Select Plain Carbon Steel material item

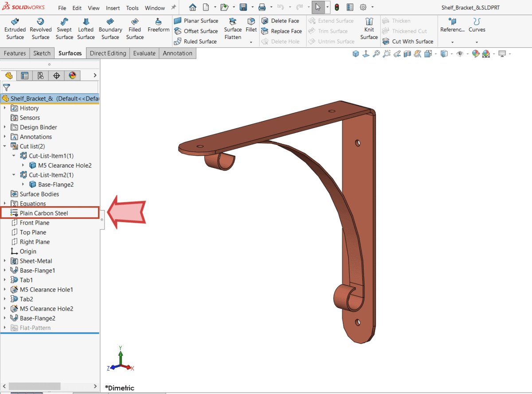pyautogui.click(x=44, y=213)
